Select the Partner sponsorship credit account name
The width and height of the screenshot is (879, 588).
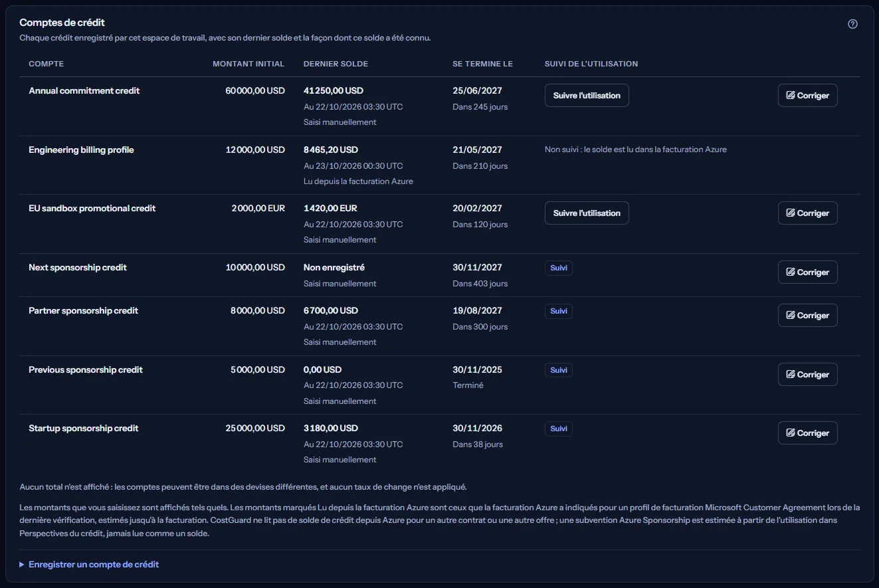[x=84, y=310]
